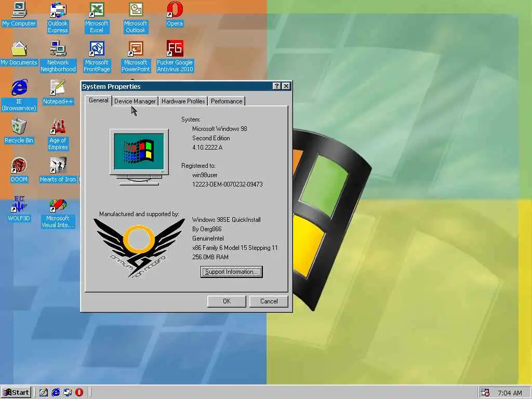Switch to the Performance tab
This screenshot has width=532, height=399.
227,101
